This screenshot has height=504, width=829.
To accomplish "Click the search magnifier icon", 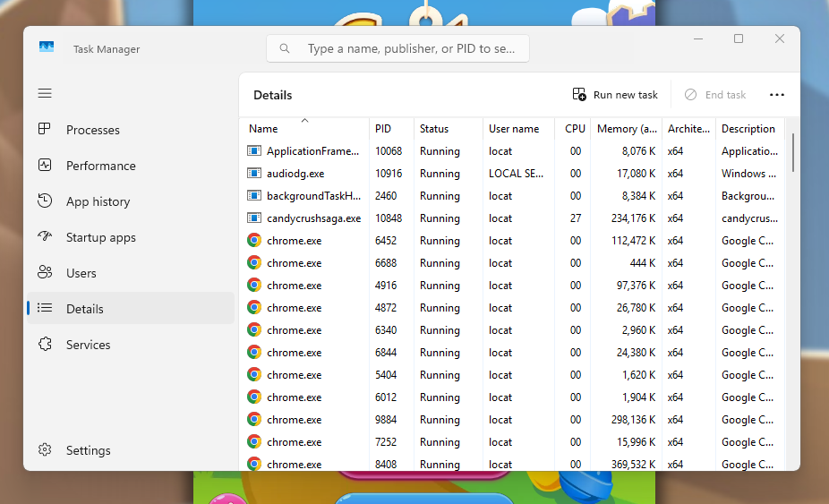I will coord(285,48).
